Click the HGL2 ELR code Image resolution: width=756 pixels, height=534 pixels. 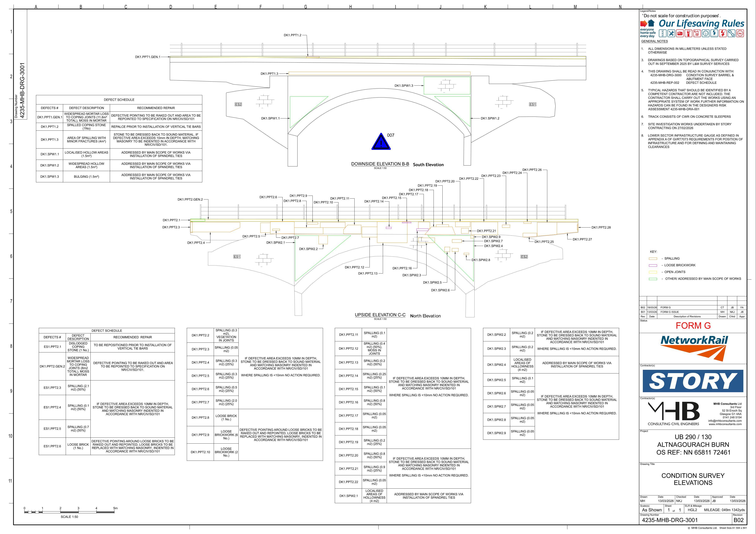[x=693, y=510]
